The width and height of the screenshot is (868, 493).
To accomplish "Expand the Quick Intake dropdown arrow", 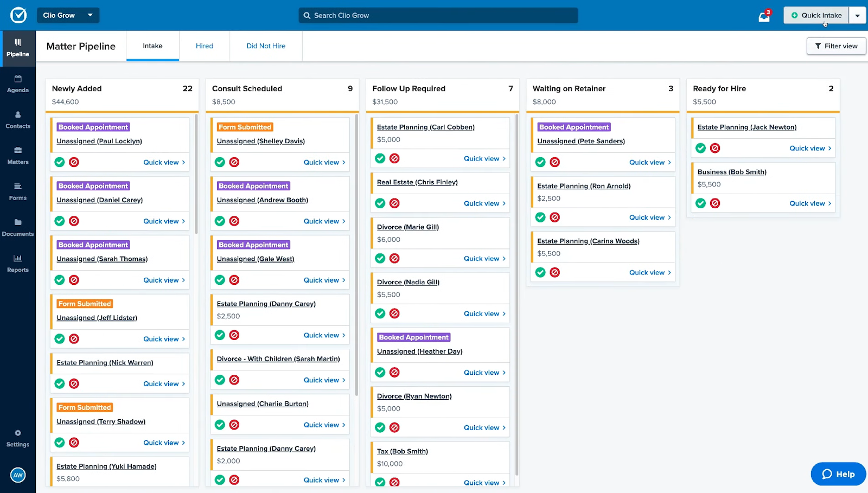I will 857,15.
